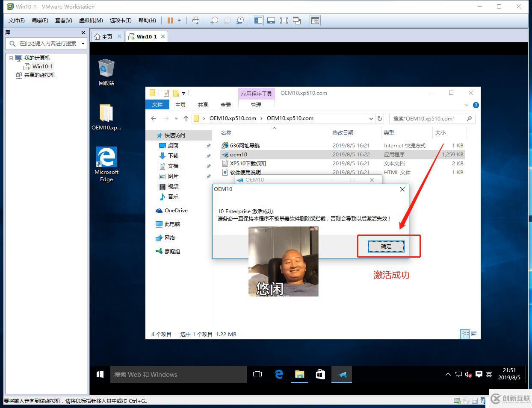The image size is (532, 408).
Task: Select the 文档 quick access link
Action: (x=173, y=166)
